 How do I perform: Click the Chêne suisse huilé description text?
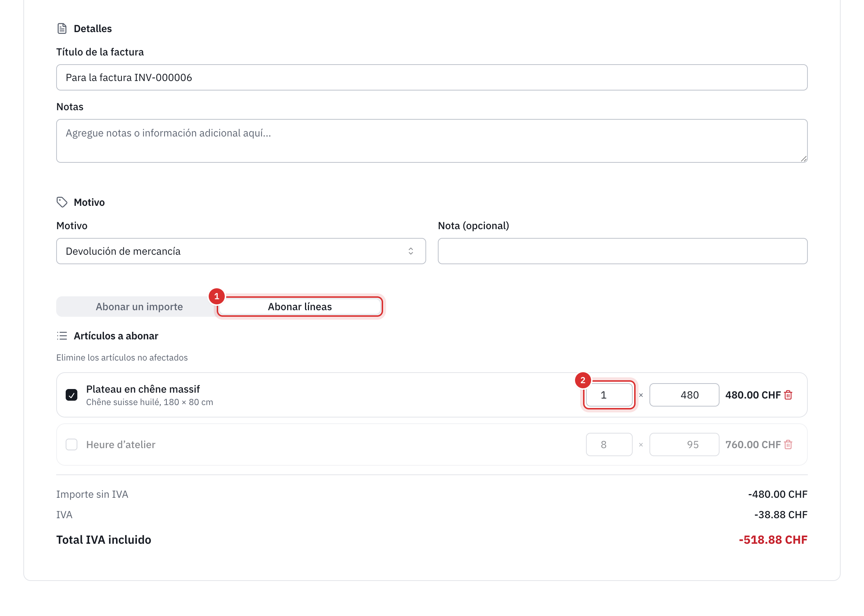[x=150, y=402]
